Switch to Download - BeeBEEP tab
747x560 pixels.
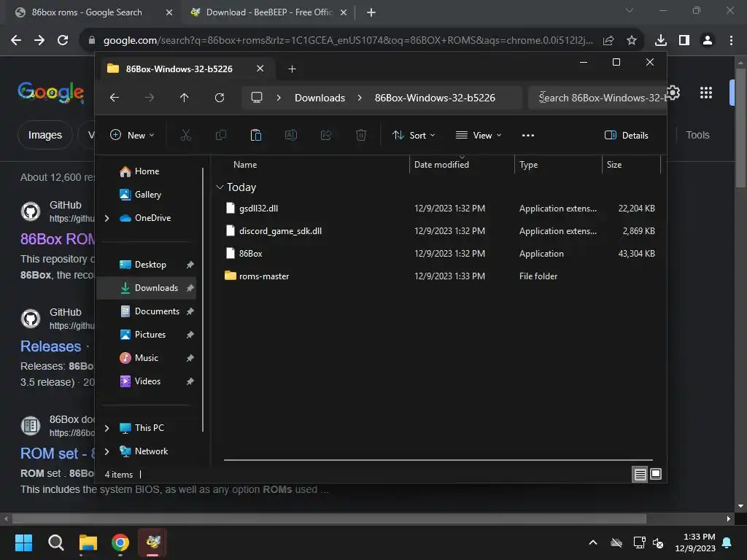[269, 12]
